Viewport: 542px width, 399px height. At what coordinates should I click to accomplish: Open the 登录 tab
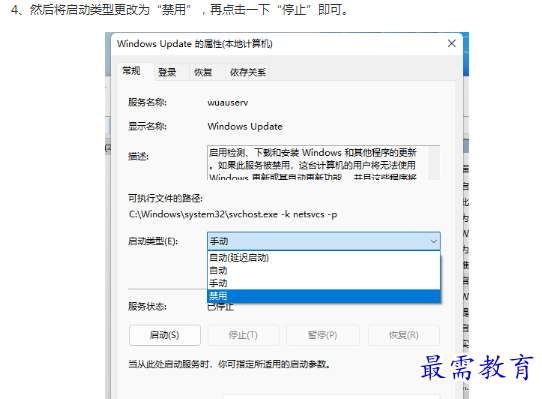point(171,72)
